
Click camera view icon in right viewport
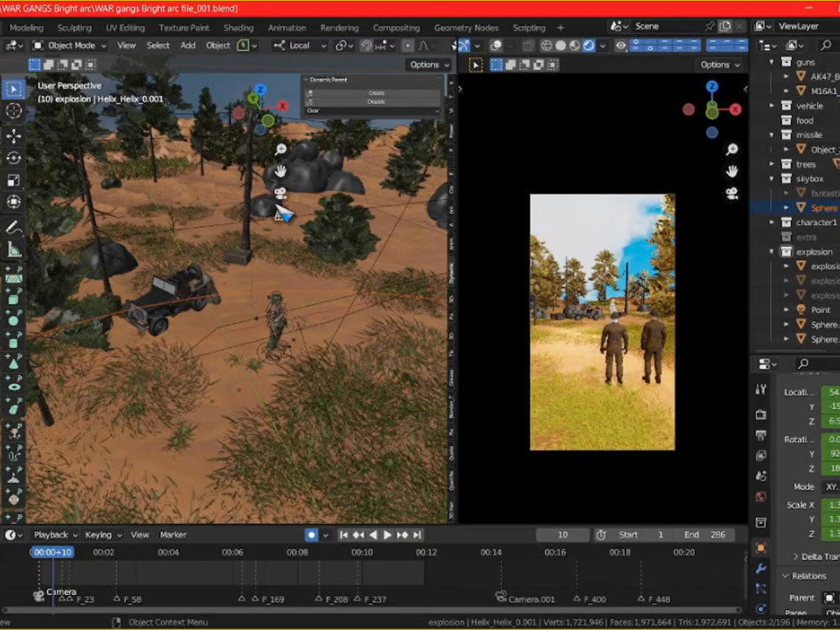pos(732,193)
